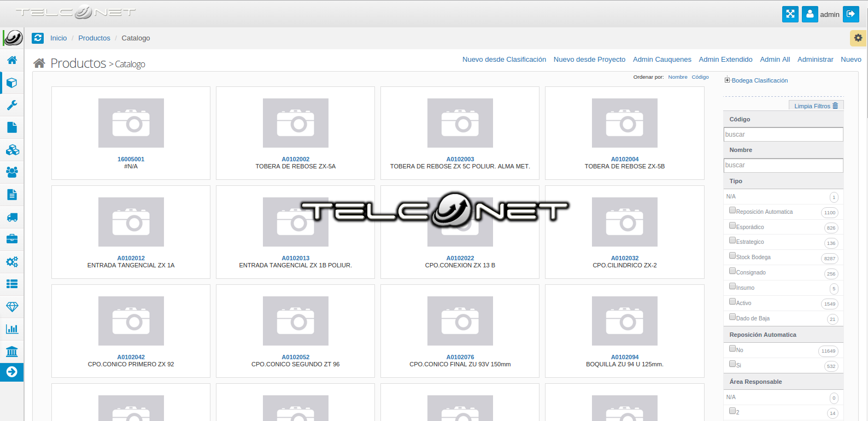Screen dimensions: 868x421
Task: Expand sidebar with the arrow circle icon
Action: point(12,372)
